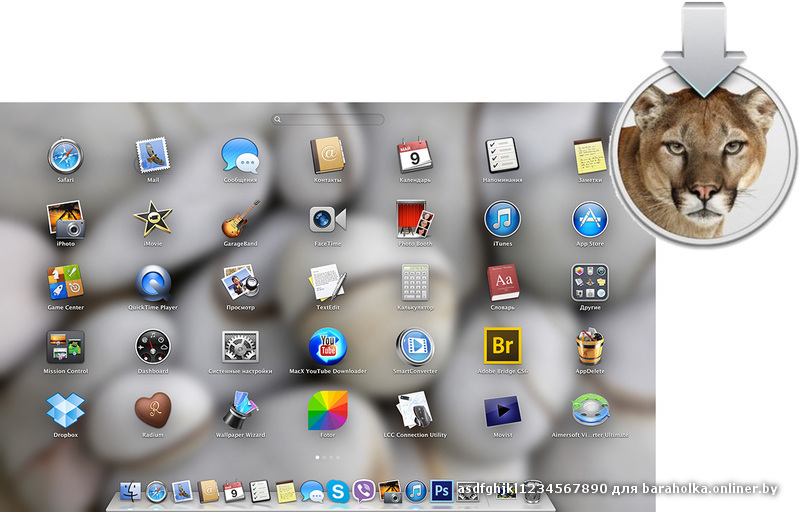Open the iMovie star icon
800x512 pixels.
153,219
